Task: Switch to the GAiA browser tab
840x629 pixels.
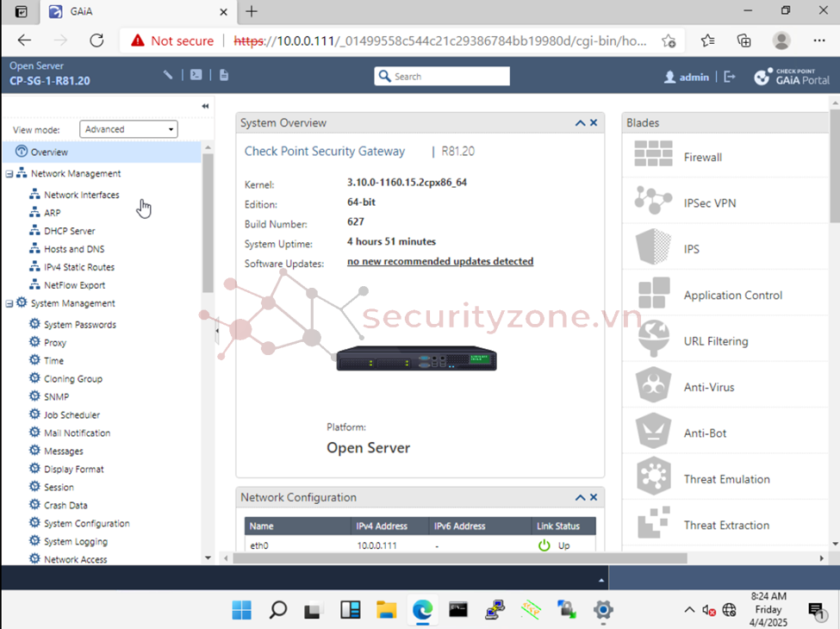Action: click(137, 12)
